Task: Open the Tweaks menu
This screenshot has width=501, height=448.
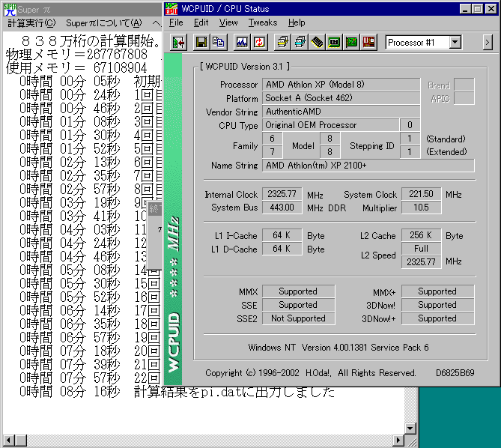Action: click(263, 22)
